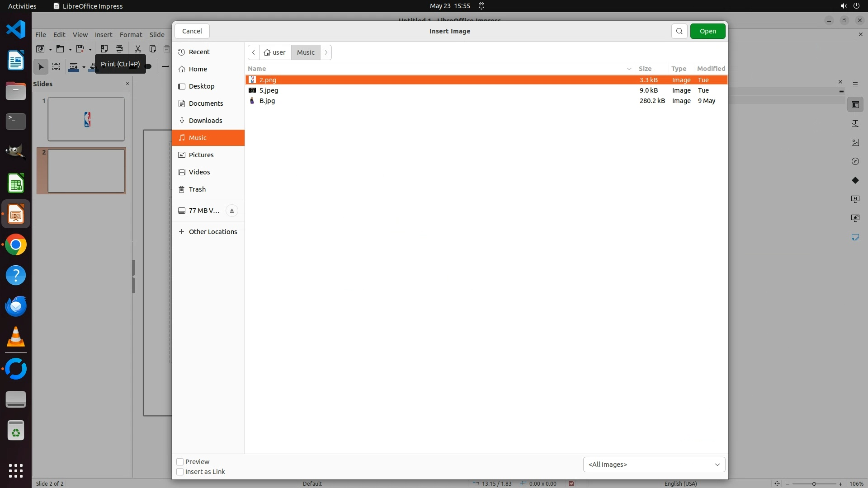
Task: Check the Insert as Link option
Action: pos(180,472)
